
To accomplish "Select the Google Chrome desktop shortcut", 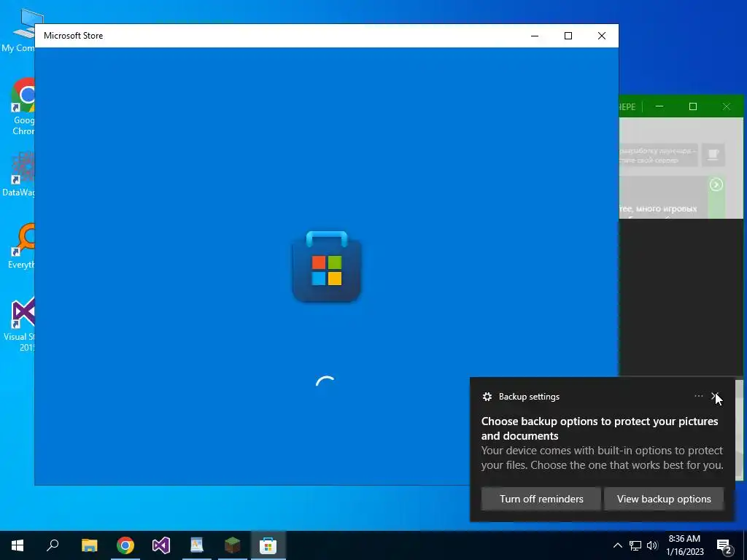I will [x=24, y=106].
